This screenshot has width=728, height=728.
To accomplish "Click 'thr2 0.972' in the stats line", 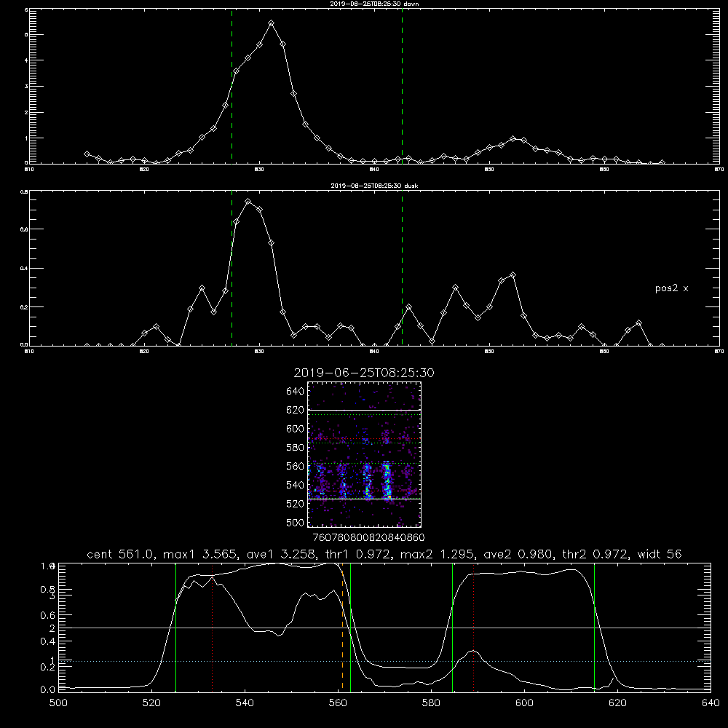I will click(x=596, y=554).
